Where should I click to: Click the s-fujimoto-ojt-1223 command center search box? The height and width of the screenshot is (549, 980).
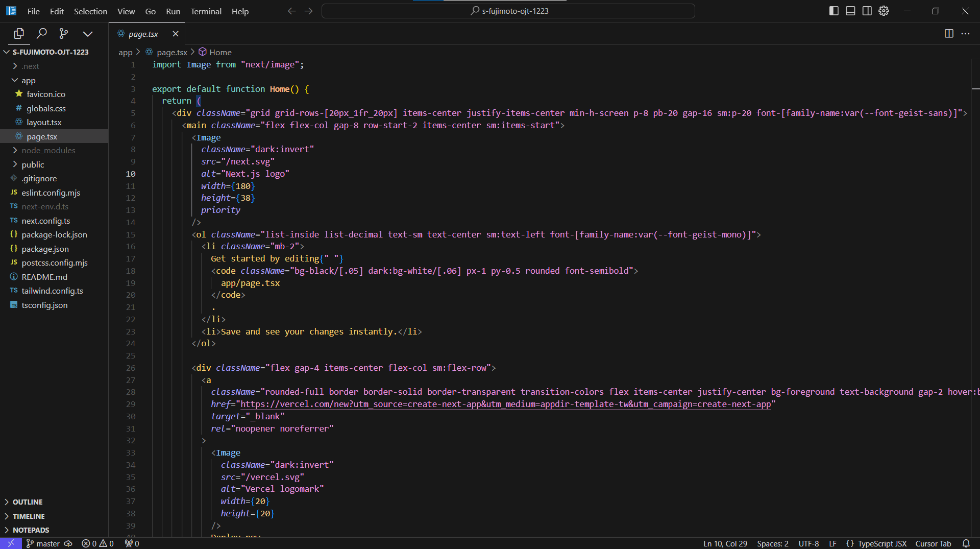(x=508, y=11)
